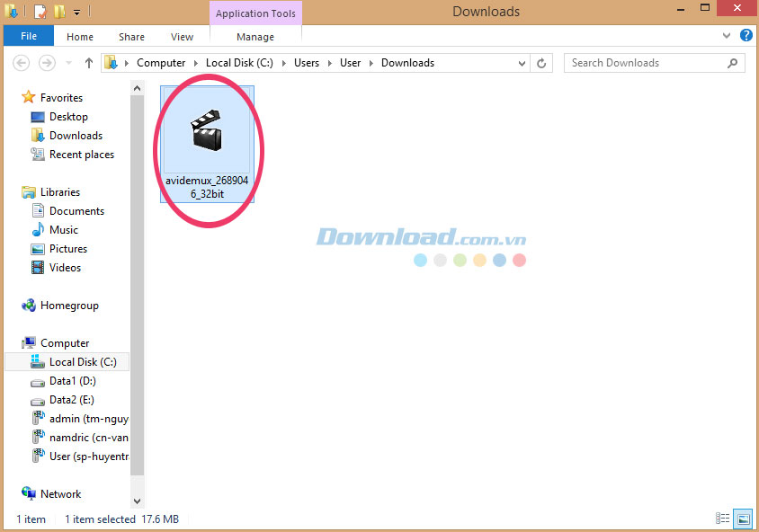The height and width of the screenshot is (532, 759).
Task: Click the Homegroup icon
Action: click(x=29, y=306)
